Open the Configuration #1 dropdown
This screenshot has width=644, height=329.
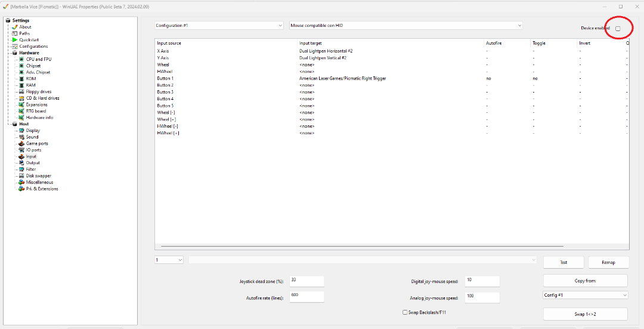(x=219, y=26)
